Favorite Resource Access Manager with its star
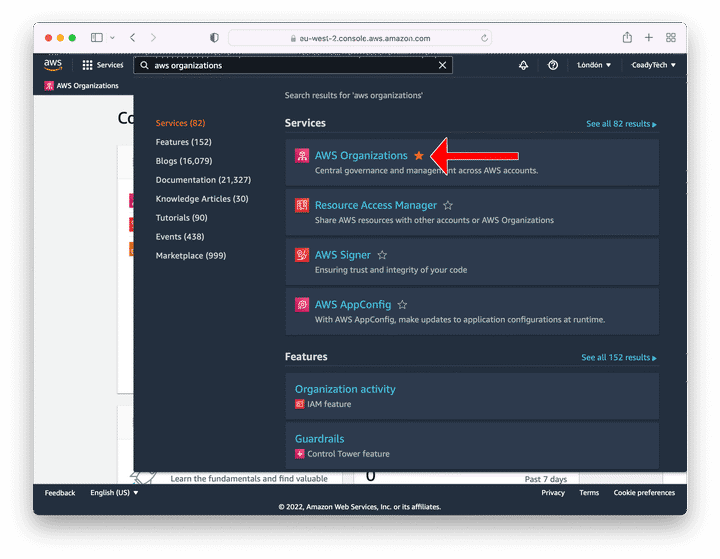 click(448, 205)
